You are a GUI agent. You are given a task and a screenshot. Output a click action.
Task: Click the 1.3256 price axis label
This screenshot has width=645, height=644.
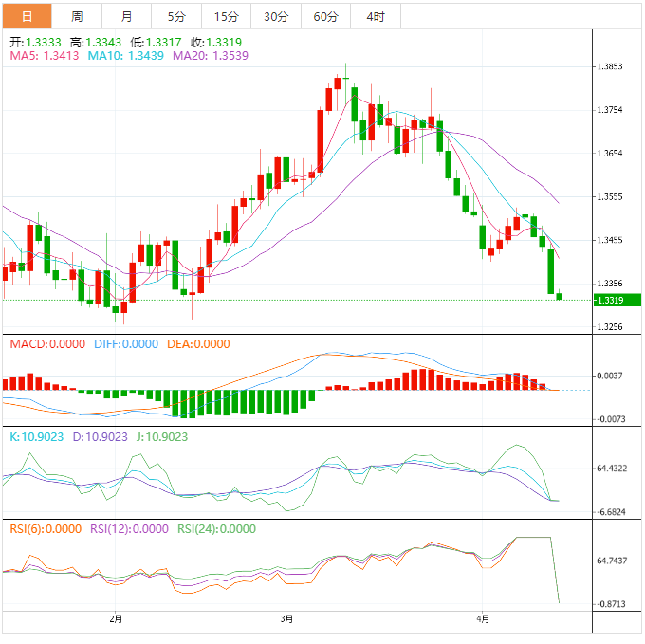point(610,327)
